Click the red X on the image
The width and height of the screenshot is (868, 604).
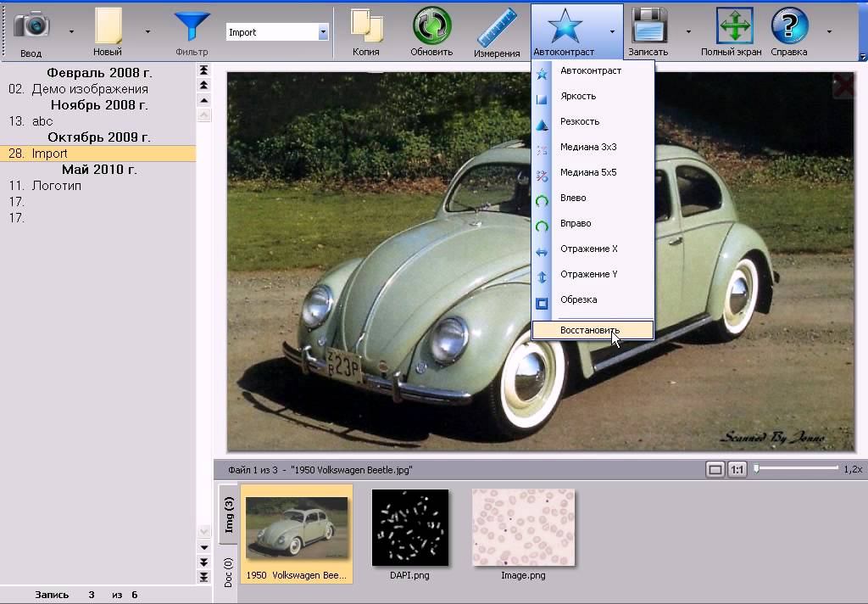843,87
